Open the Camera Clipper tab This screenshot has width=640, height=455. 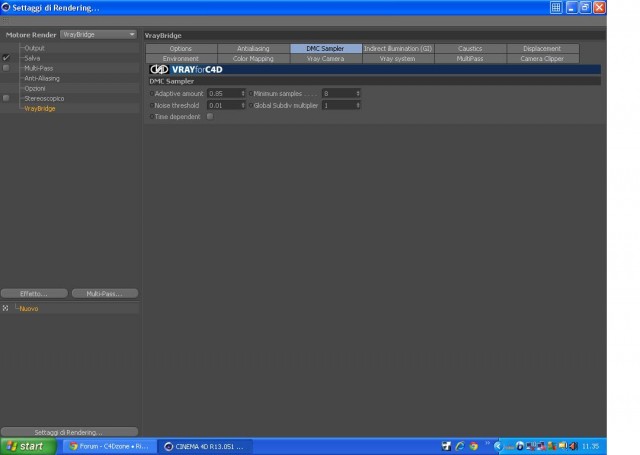542,59
